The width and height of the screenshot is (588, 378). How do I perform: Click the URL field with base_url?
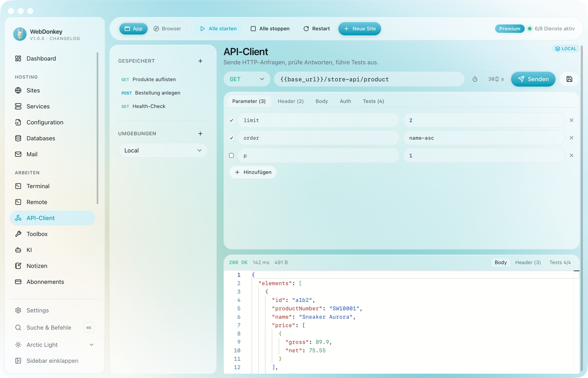pyautogui.click(x=369, y=79)
